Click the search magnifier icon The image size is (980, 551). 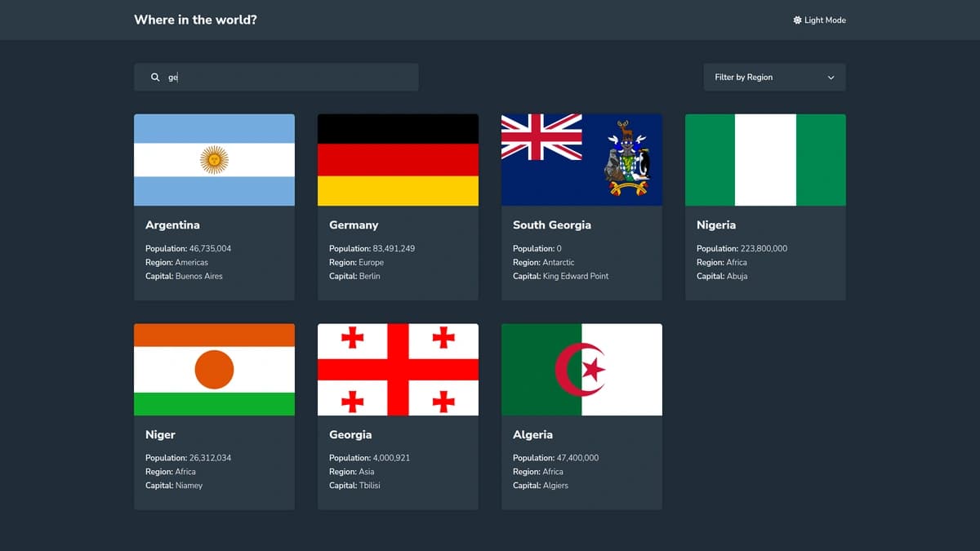click(x=155, y=77)
